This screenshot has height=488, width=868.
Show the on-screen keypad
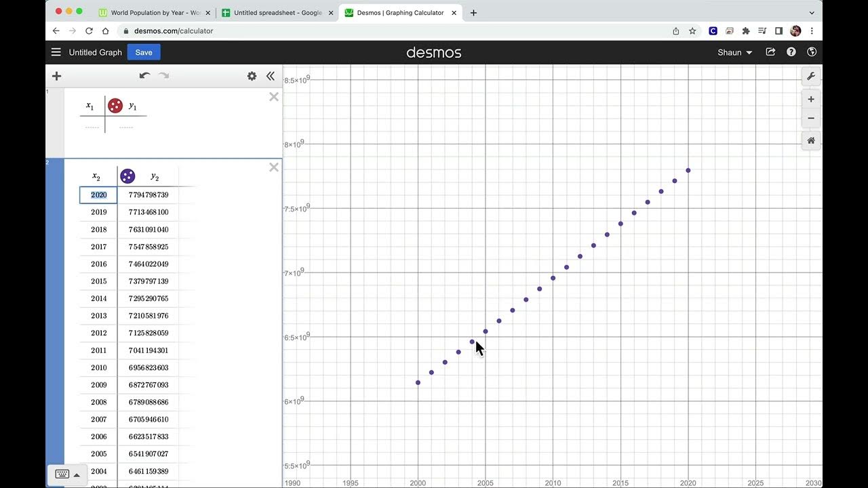[x=62, y=474]
